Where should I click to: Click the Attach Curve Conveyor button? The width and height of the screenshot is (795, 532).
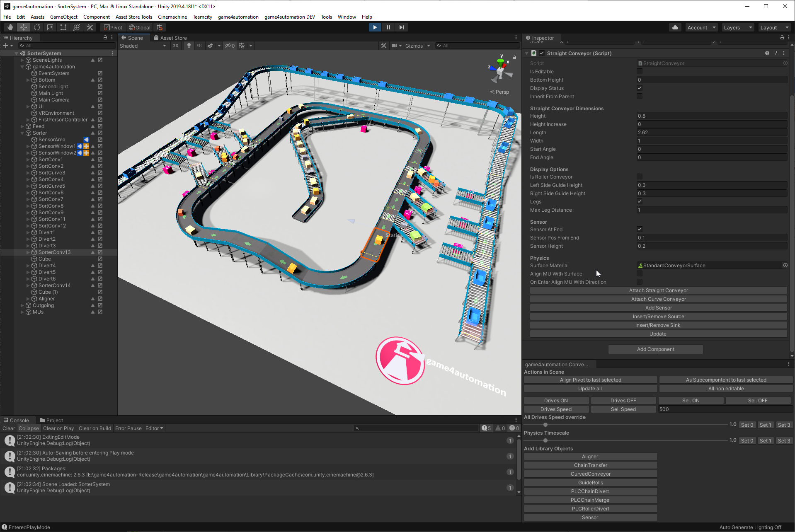(658, 299)
